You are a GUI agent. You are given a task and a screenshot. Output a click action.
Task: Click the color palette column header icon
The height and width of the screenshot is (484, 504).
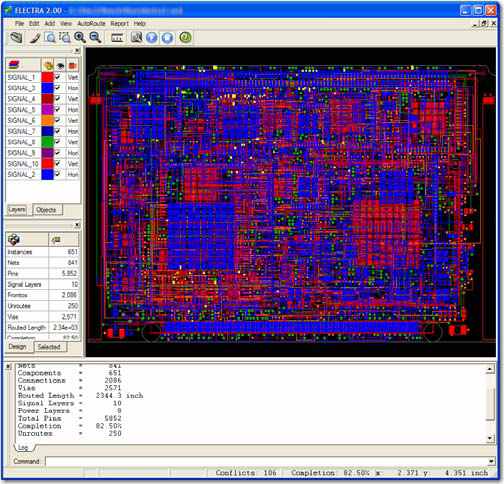[48, 65]
